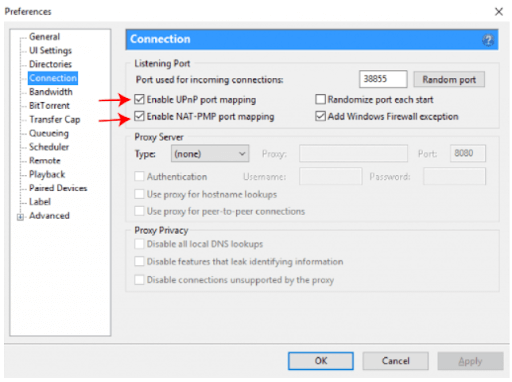Enable Randomize port each start
The height and width of the screenshot is (382, 512).
(320, 99)
